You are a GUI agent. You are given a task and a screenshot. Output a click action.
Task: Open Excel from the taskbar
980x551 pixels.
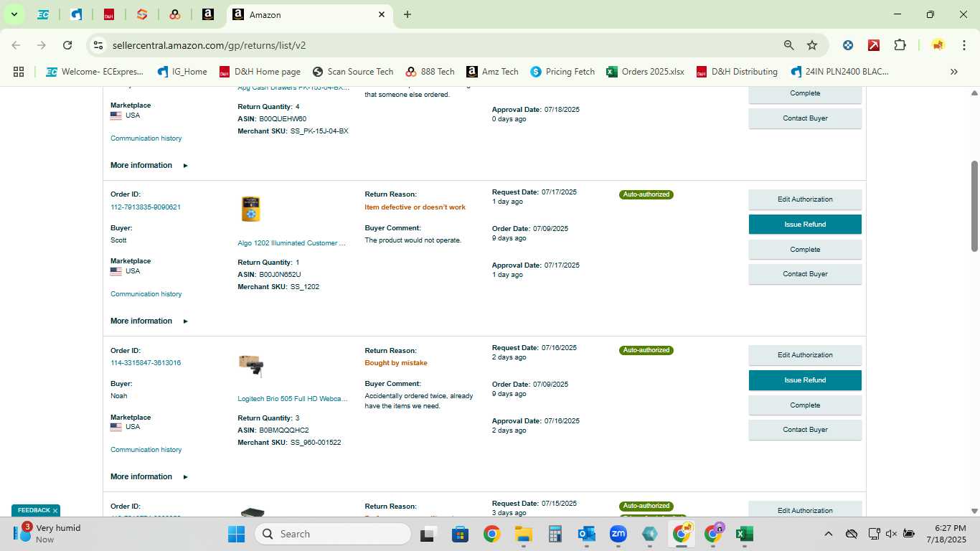click(744, 534)
